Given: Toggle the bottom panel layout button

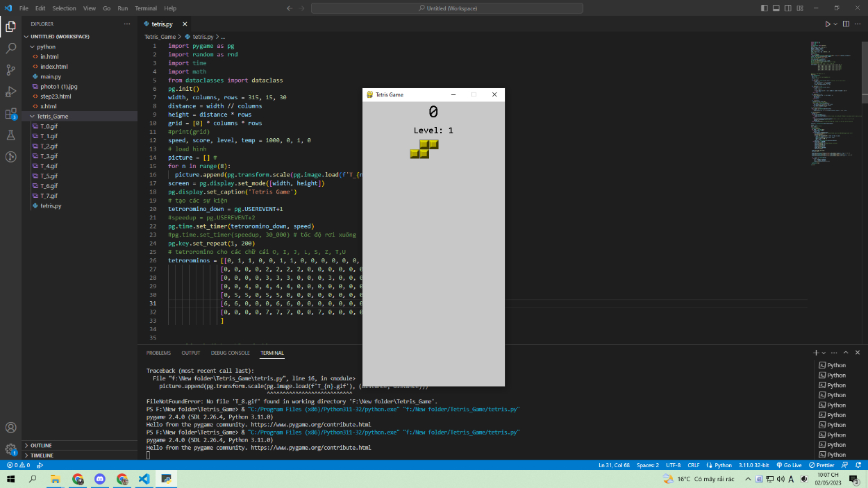Looking at the screenshot, I should click(x=776, y=8).
